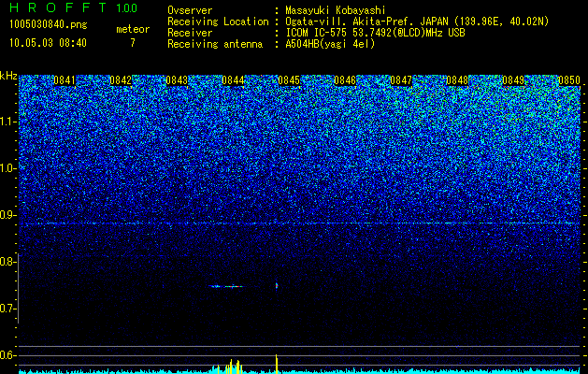
Task: Click the timestamp 10.05.03 08:40
Action: tap(48, 43)
